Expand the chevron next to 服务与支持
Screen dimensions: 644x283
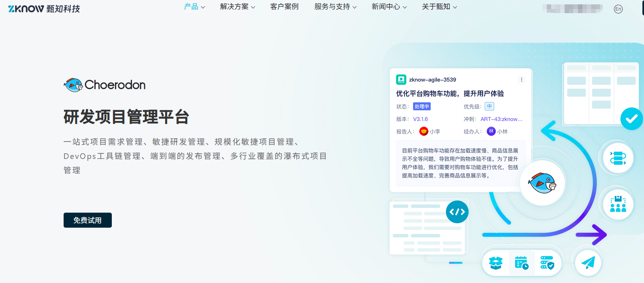pos(354,8)
